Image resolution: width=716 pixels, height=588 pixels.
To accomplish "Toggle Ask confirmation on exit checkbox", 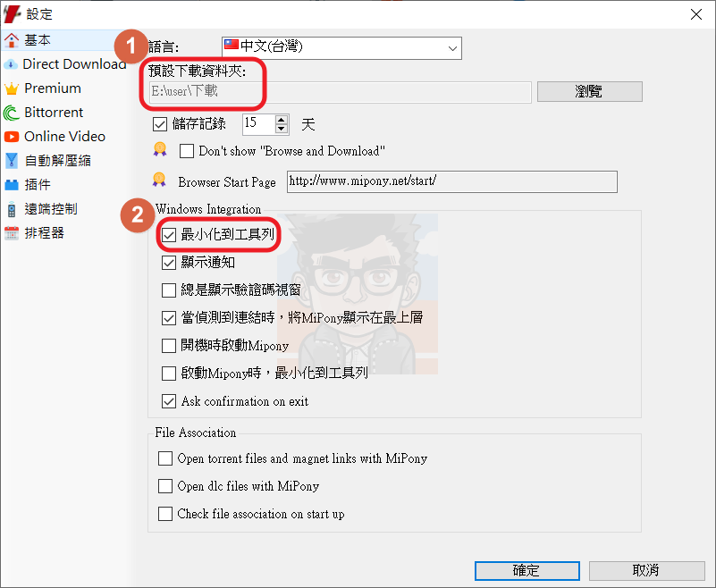I will (169, 401).
